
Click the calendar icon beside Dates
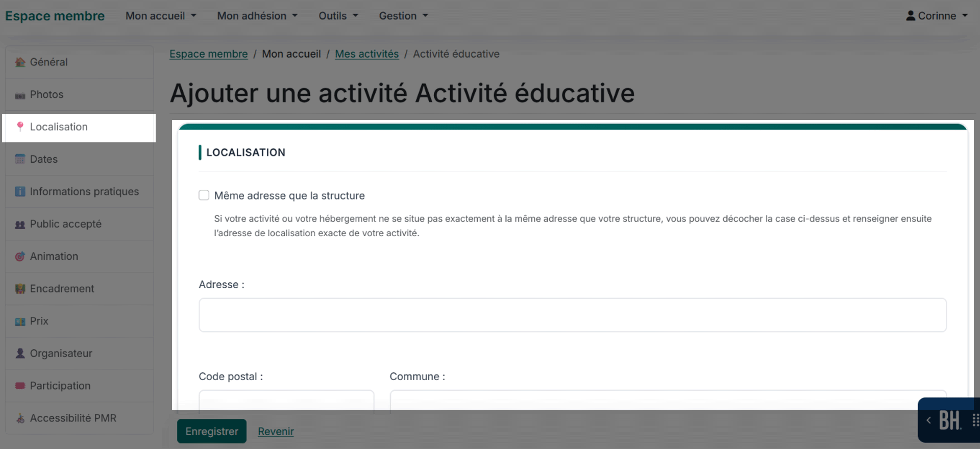(x=20, y=159)
